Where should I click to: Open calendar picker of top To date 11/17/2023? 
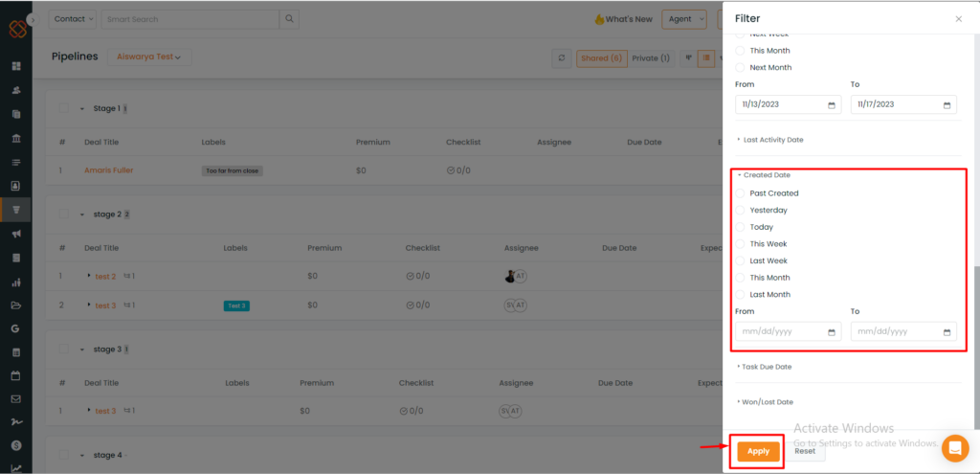click(x=947, y=105)
